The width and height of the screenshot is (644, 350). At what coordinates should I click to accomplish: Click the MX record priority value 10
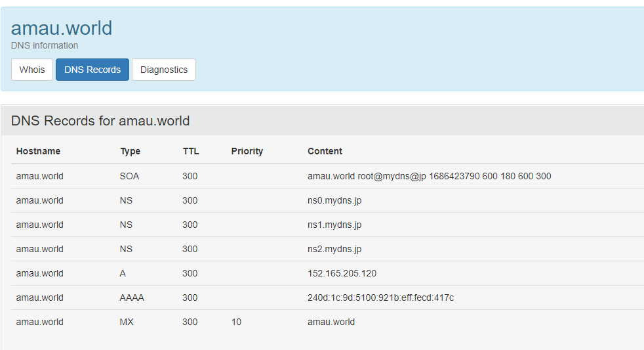pos(236,322)
